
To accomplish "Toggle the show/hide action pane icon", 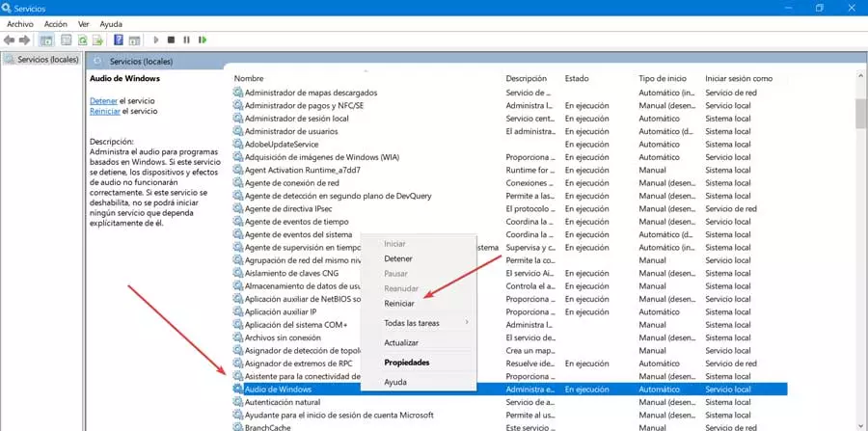I will (x=134, y=40).
